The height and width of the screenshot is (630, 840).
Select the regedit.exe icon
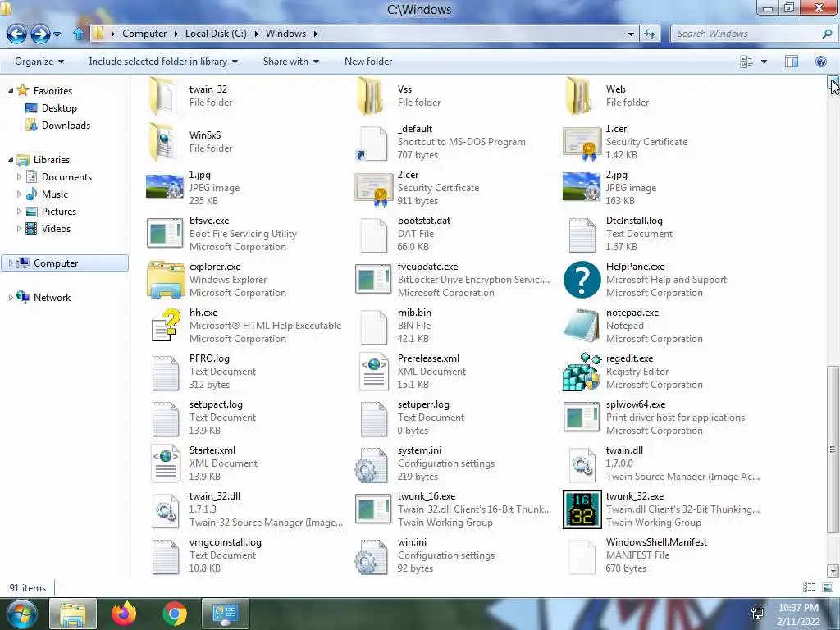(582, 372)
